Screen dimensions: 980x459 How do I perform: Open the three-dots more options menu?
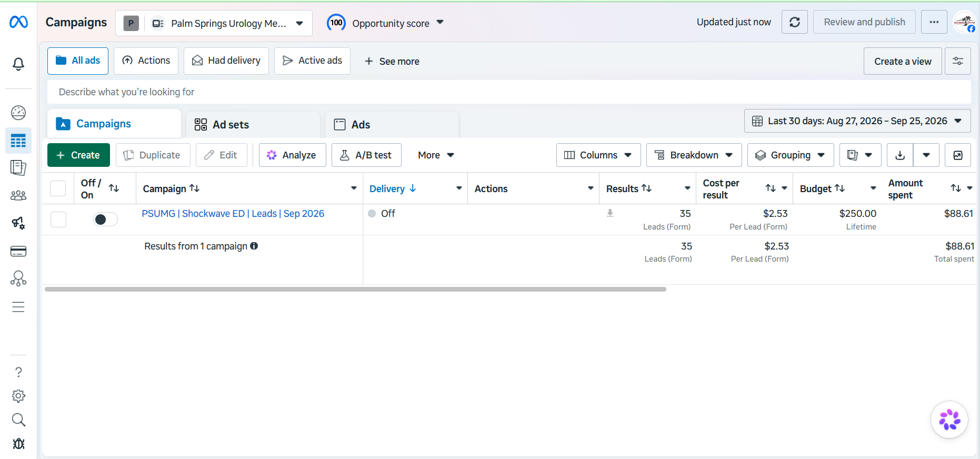(934, 22)
